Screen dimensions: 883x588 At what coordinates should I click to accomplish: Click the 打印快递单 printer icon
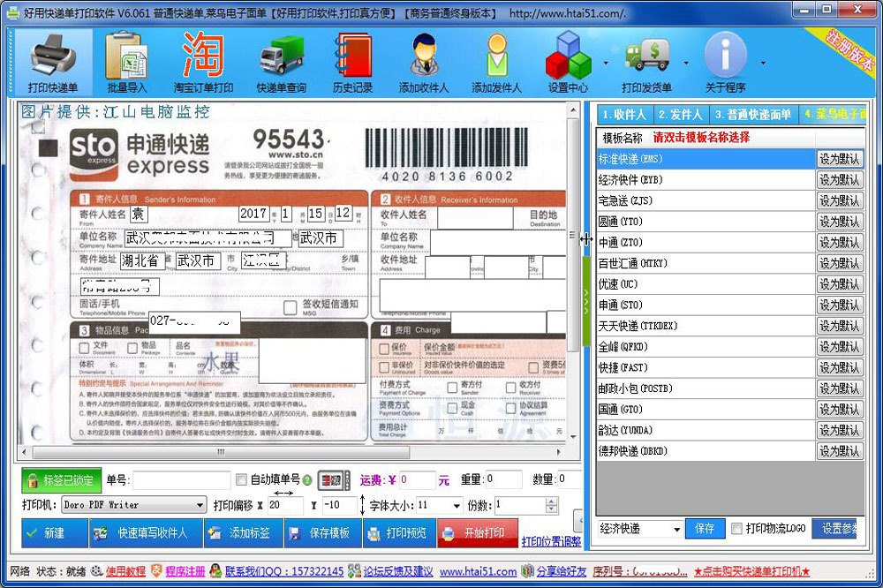53,62
